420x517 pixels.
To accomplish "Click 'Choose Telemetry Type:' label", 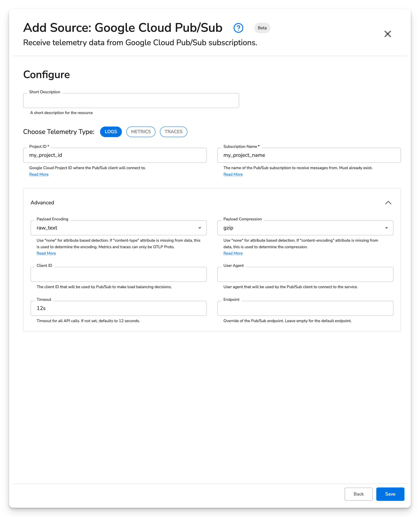I will click(59, 132).
